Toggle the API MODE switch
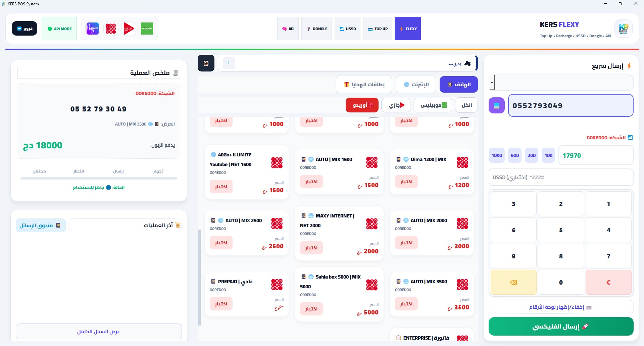The width and height of the screenshot is (644, 346). [x=59, y=29]
